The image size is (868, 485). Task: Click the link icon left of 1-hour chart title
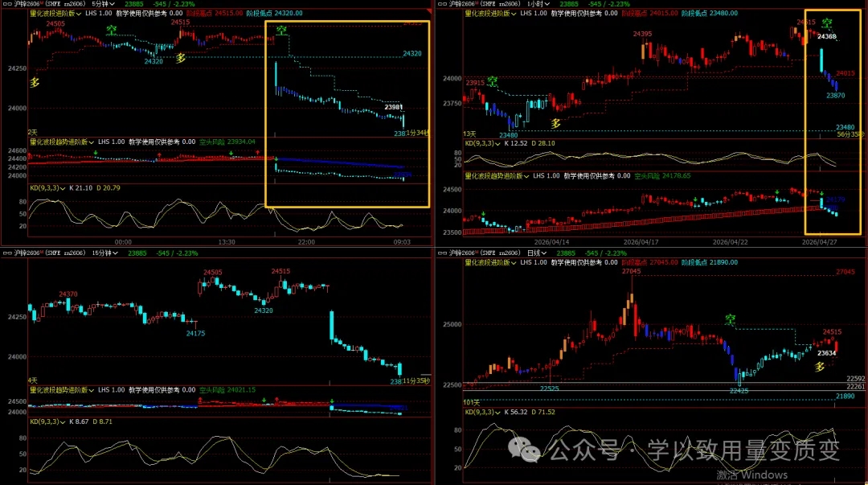coord(440,4)
